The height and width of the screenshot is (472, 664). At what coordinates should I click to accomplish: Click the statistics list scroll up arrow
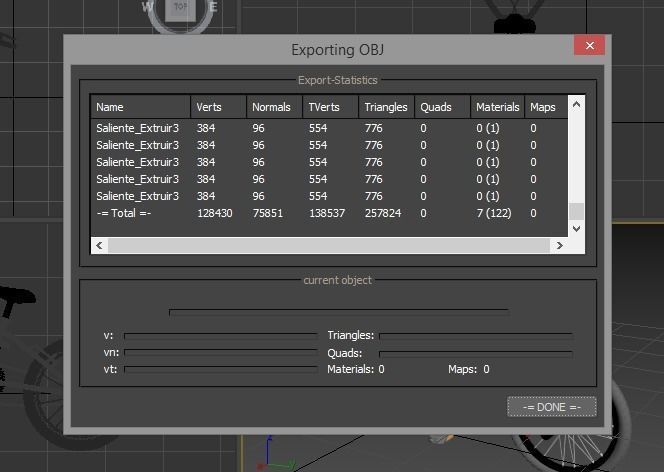(x=576, y=104)
